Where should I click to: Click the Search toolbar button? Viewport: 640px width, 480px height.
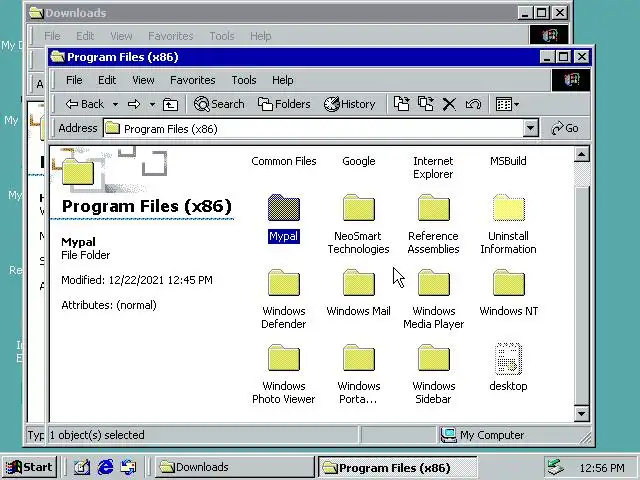point(219,104)
